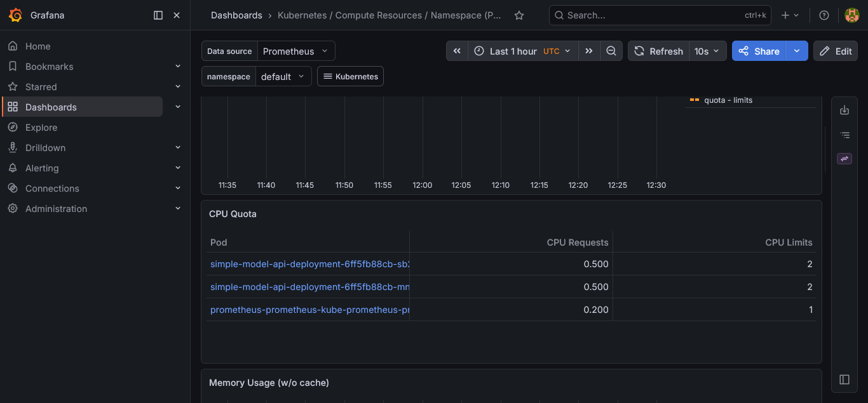Sort by the CPU Requests column
This screenshot has height=403, width=868.
click(x=578, y=242)
